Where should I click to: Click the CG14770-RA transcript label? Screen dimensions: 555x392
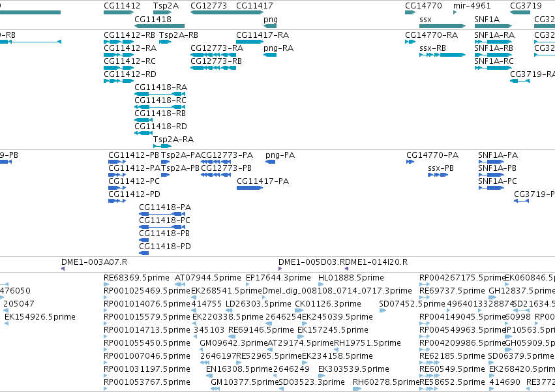[431, 35]
